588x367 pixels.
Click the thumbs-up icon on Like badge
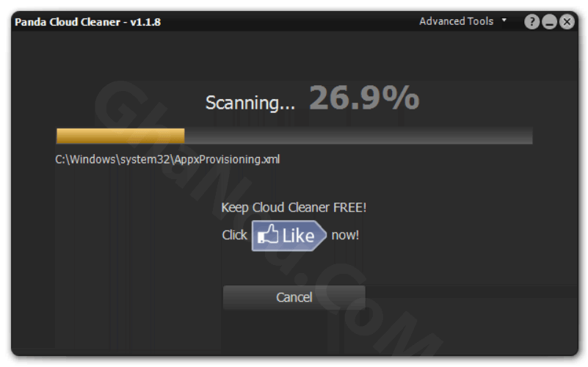[x=268, y=235]
